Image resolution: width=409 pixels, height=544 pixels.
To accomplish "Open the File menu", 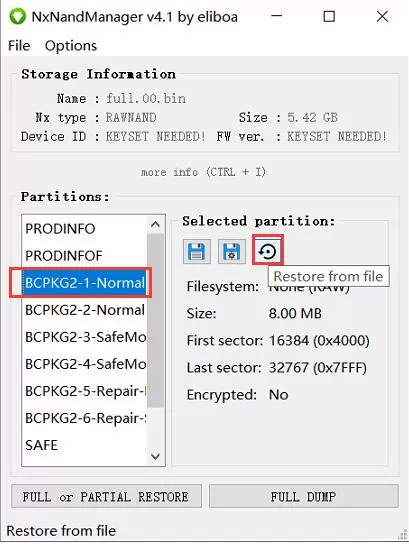I will (19, 45).
